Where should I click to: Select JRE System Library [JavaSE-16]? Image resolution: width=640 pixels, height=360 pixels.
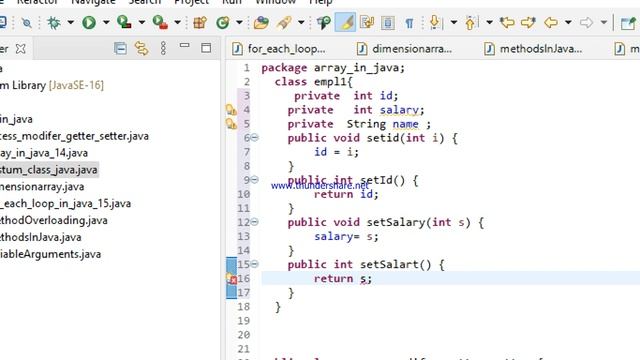(52, 85)
